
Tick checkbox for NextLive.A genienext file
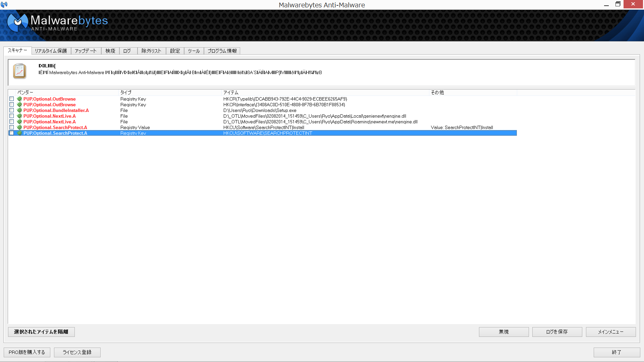point(12,116)
